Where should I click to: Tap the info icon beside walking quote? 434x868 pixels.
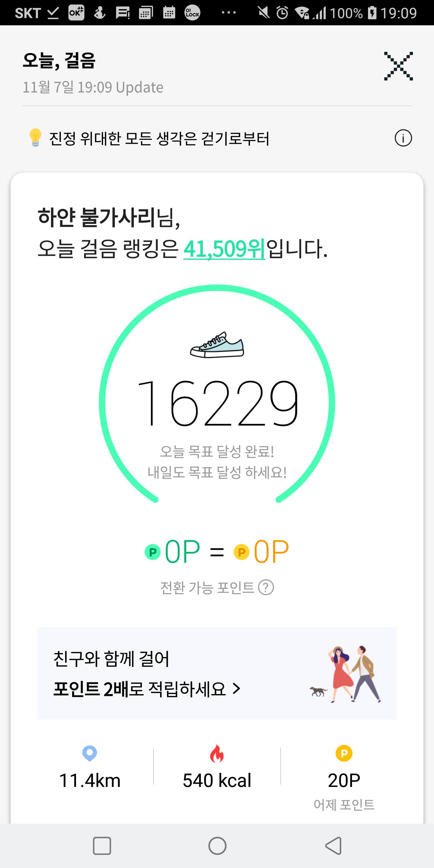click(403, 138)
